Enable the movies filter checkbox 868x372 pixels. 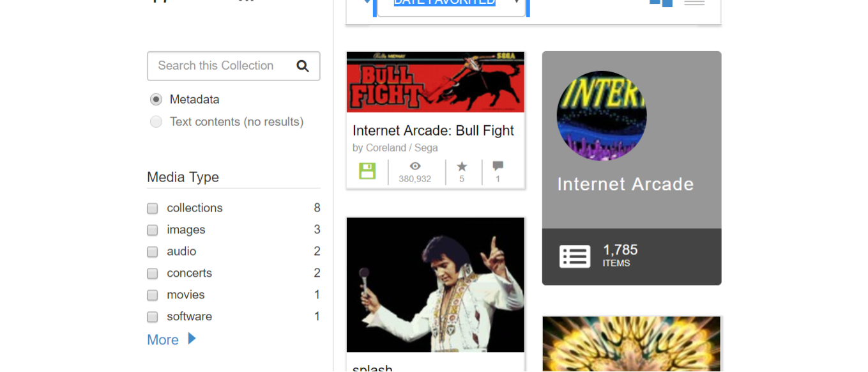click(153, 295)
